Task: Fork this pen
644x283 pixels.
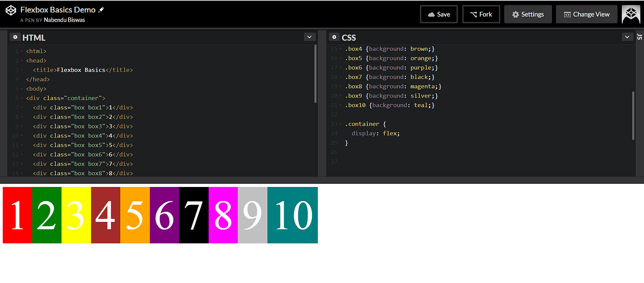Action: [x=481, y=14]
